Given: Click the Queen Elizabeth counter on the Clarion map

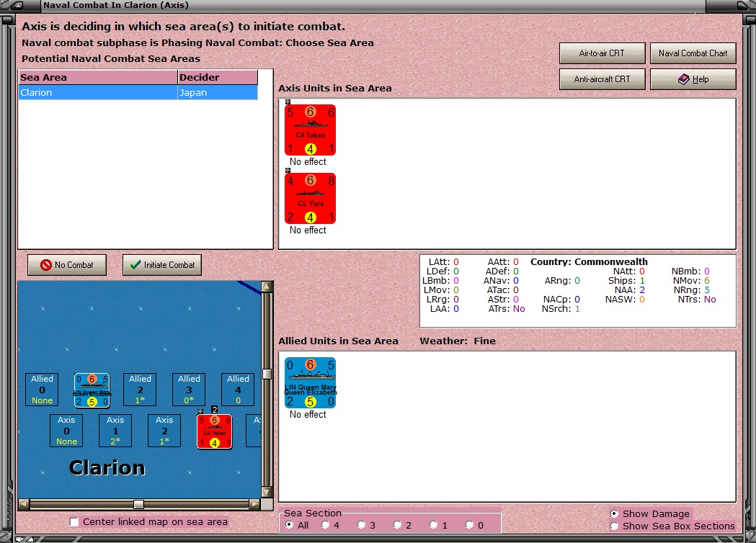Looking at the screenshot, I should (92, 390).
